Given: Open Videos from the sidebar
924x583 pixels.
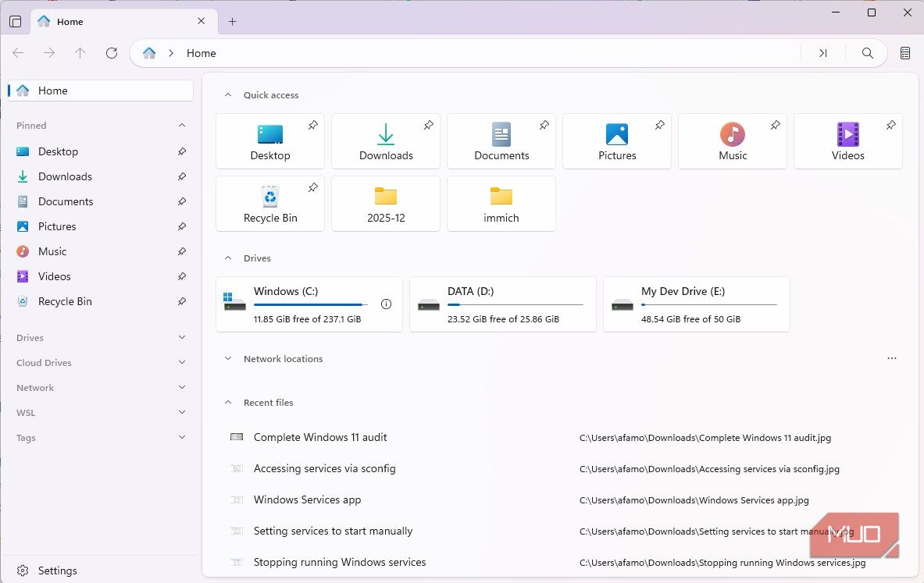Looking at the screenshot, I should click(100, 276).
